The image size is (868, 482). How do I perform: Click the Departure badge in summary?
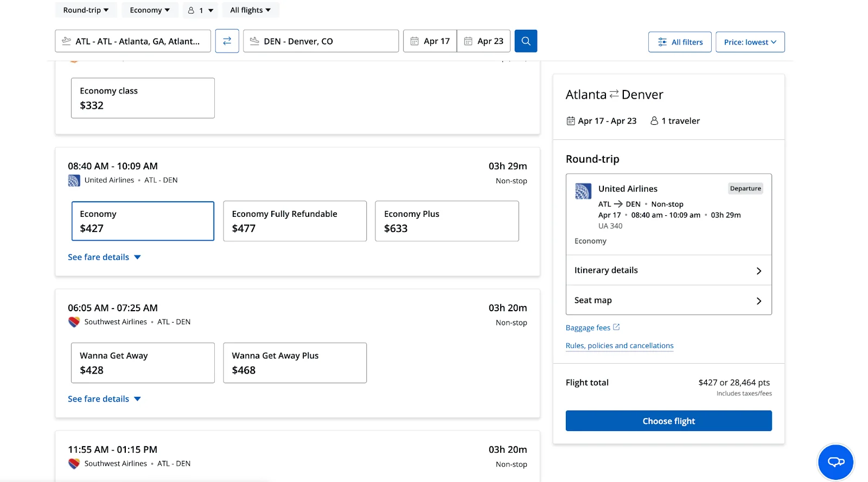(x=745, y=189)
